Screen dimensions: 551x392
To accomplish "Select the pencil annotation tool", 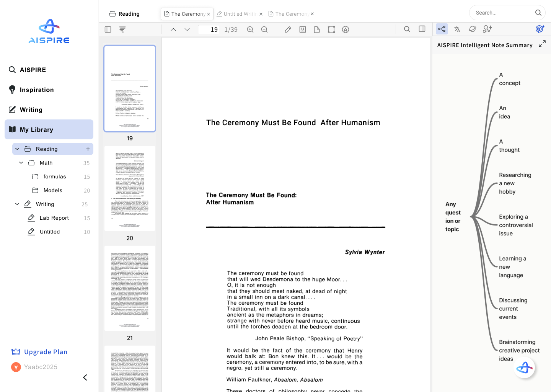I will (x=288, y=29).
